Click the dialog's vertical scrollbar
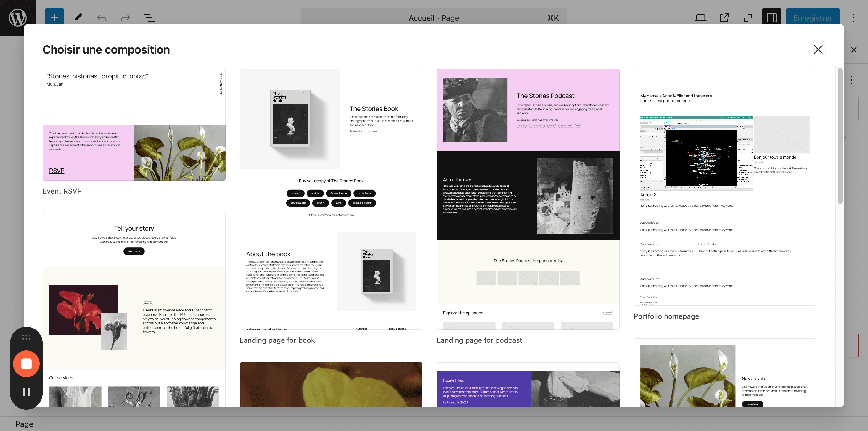This screenshot has height=431, width=868. (840, 136)
